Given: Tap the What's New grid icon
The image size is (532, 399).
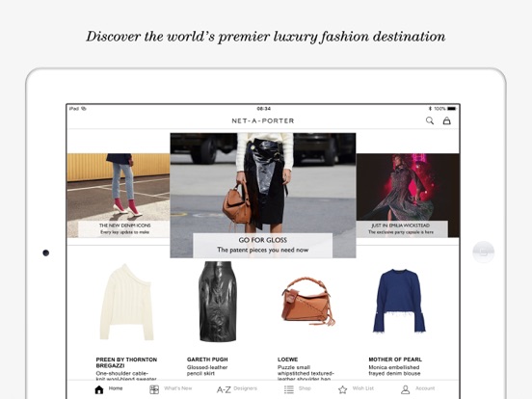Looking at the screenshot, I should (154, 389).
